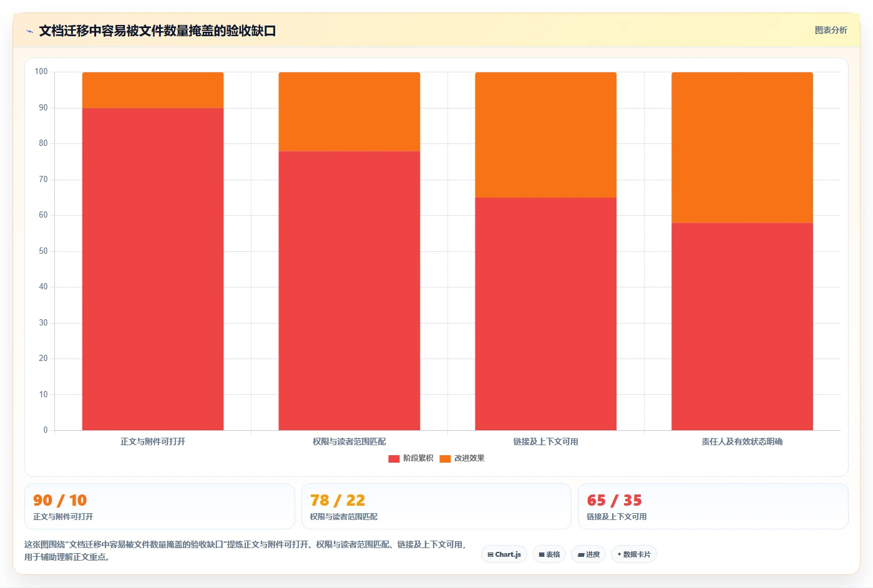The image size is (873, 588).
Task: Select the red bar segment for 正文与附件可打开
Action: (153, 269)
